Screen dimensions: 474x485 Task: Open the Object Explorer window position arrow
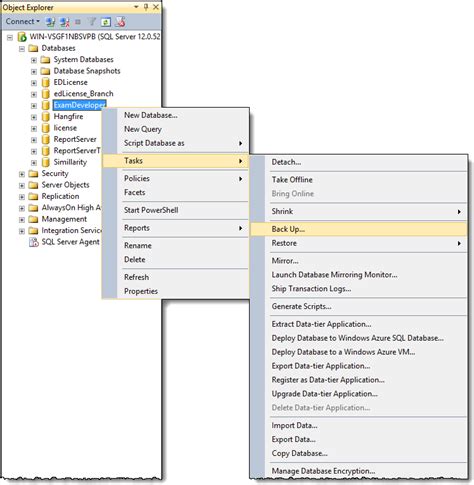(x=136, y=7)
